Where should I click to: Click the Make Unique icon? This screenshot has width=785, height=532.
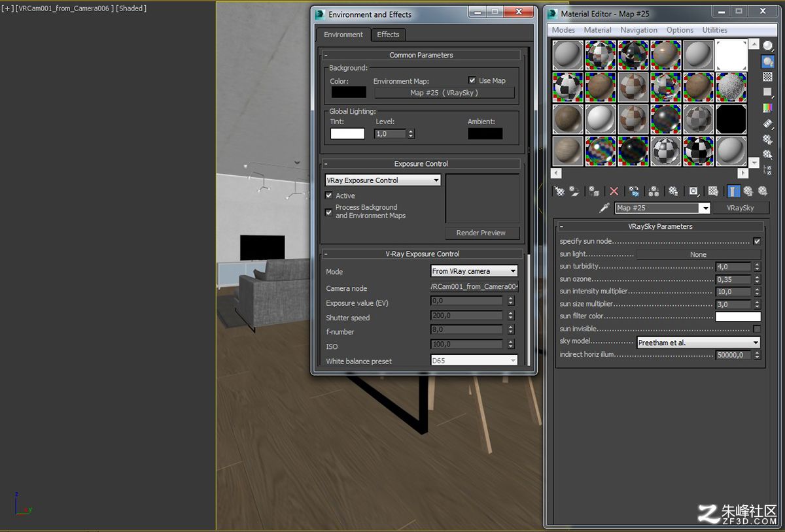[x=654, y=191]
